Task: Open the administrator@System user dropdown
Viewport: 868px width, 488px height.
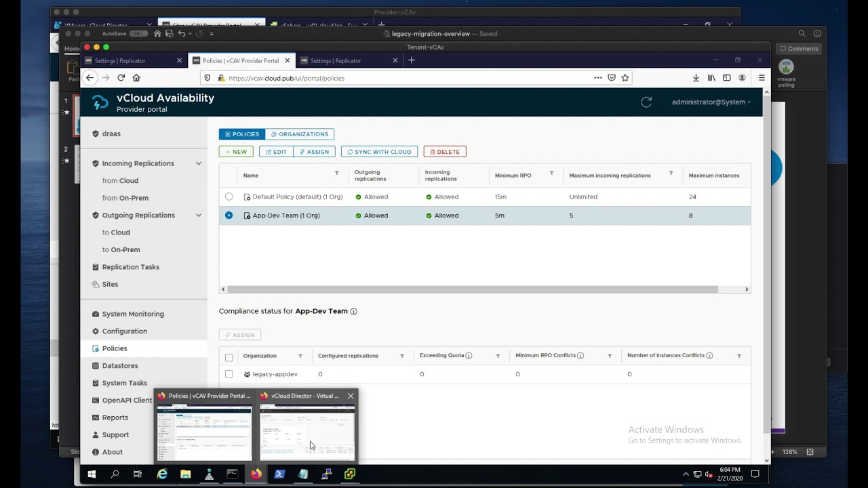Action: (711, 102)
